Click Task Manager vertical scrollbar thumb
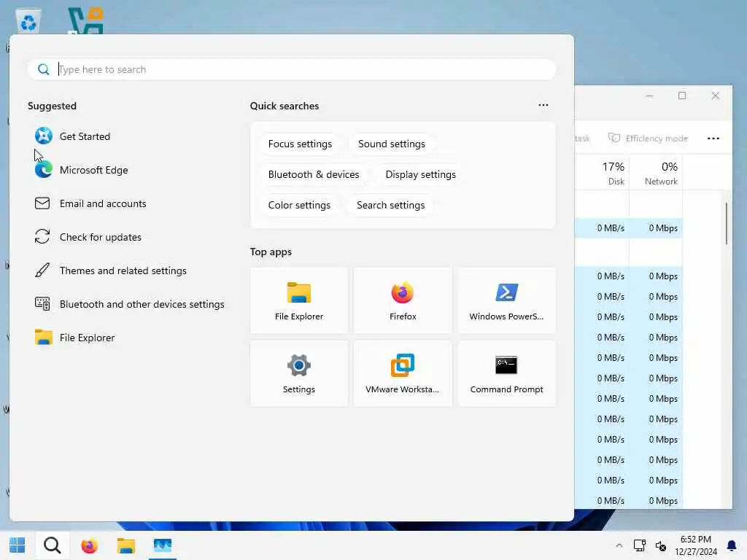Screen dimensions: 747x560 click(727, 223)
